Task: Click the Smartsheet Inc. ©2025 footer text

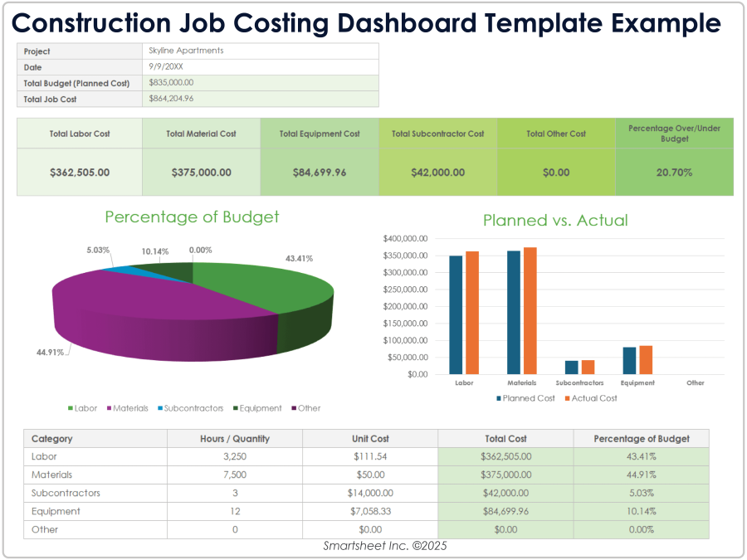Action: coord(383,546)
